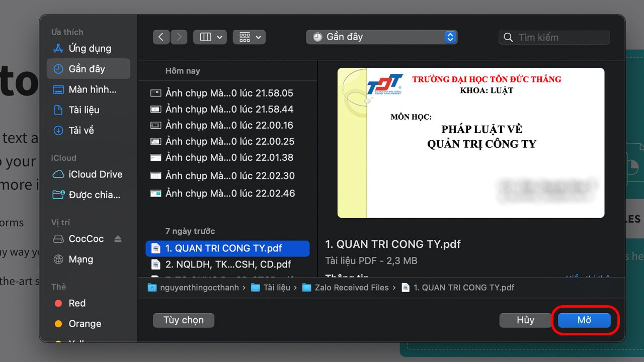This screenshot has height=362, width=644.
Task: Select Gần đây in the sidebar
Action: coord(88,69)
